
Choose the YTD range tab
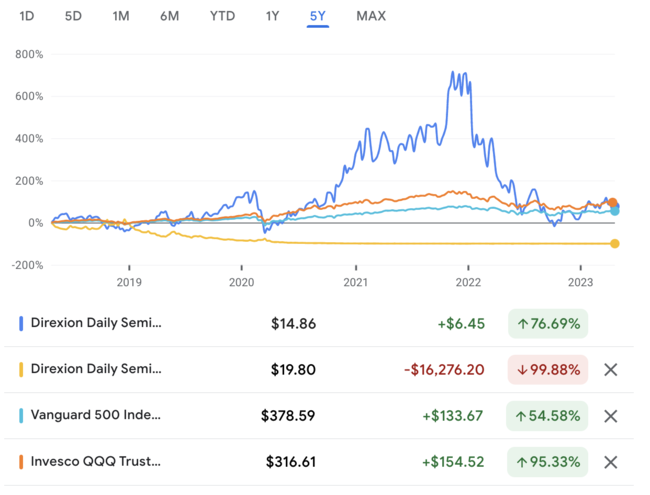(223, 16)
